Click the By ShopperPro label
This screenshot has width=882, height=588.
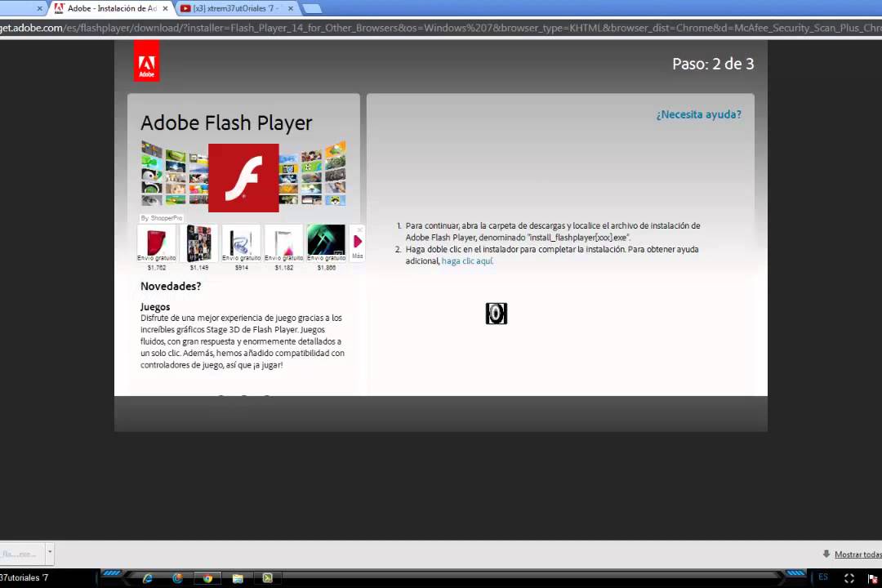pos(162,218)
